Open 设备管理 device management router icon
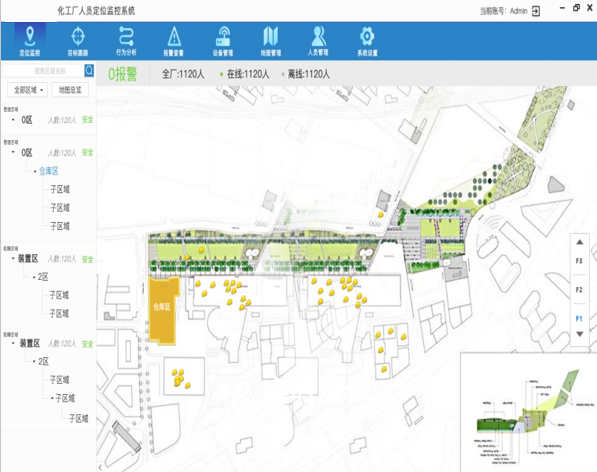597x472 pixels. tap(223, 41)
